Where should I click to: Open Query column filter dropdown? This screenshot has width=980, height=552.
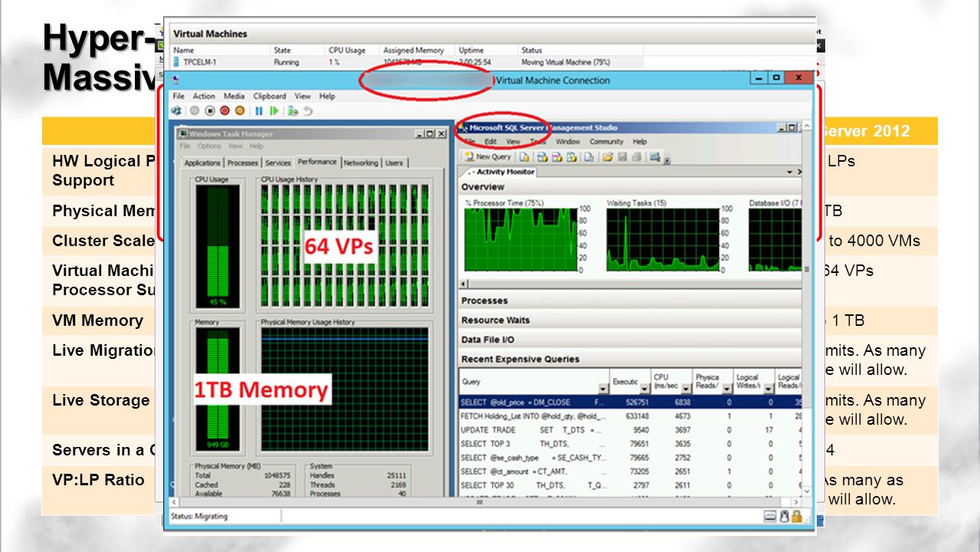[603, 389]
